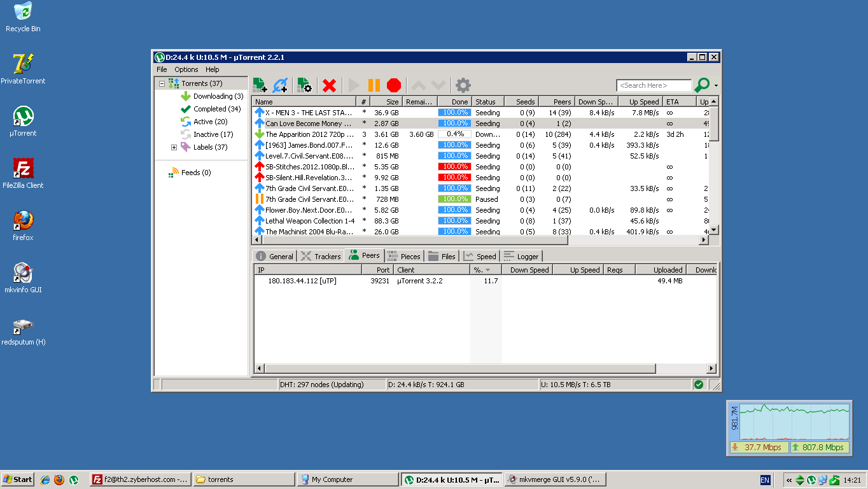The image size is (868, 489).
Task: Click the Create New Torrent icon
Action: pos(304,85)
